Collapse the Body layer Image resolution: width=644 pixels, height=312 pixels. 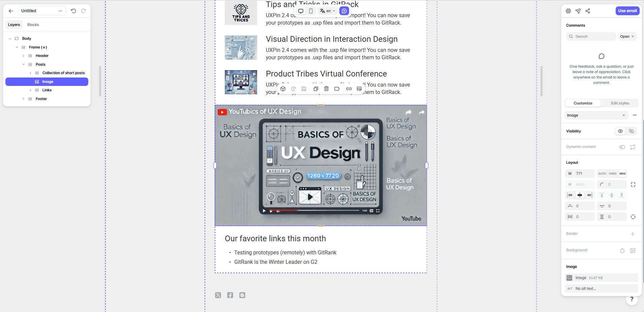point(10,39)
